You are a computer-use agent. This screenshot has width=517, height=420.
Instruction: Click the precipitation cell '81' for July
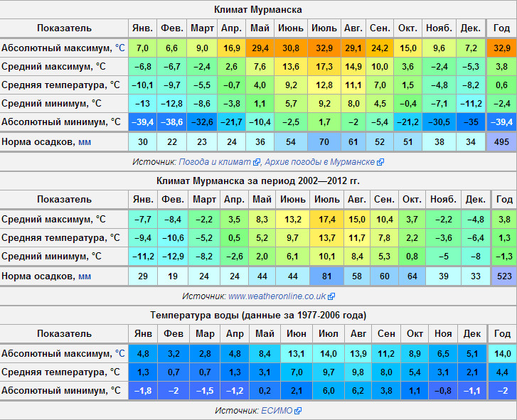click(x=326, y=276)
